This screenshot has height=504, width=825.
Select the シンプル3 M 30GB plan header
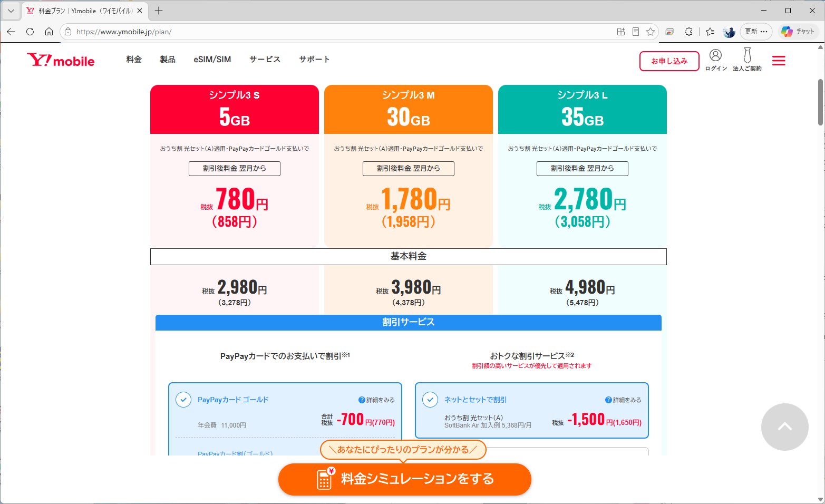(x=409, y=109)
